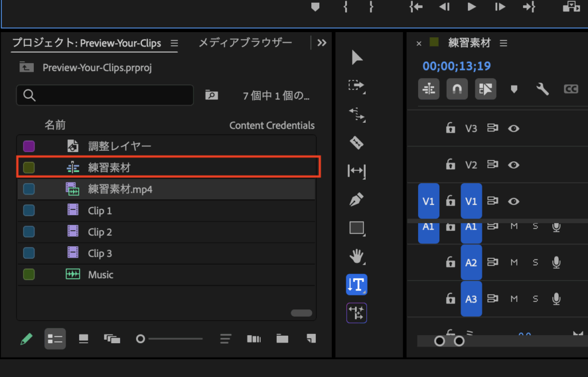Select the Pen tool
588x377 pixels.
[x=357, y=200]
